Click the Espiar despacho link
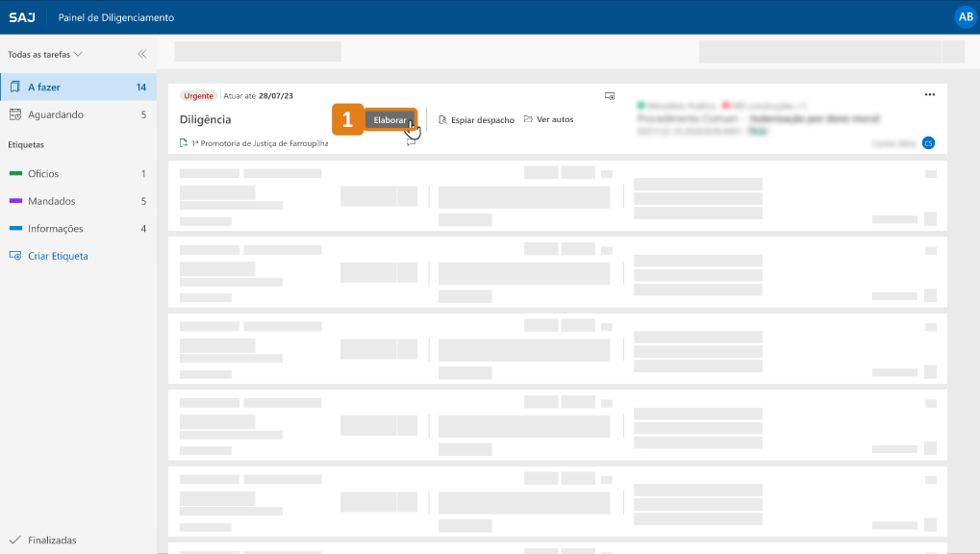Image resolution: width=980 pixels, height=554 pixels. [483, 118]
